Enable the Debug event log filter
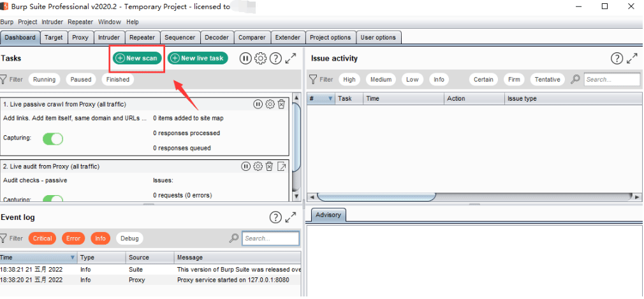Image resolution: width=644 pixels, height=299 pixels. (x=129, y=238)
